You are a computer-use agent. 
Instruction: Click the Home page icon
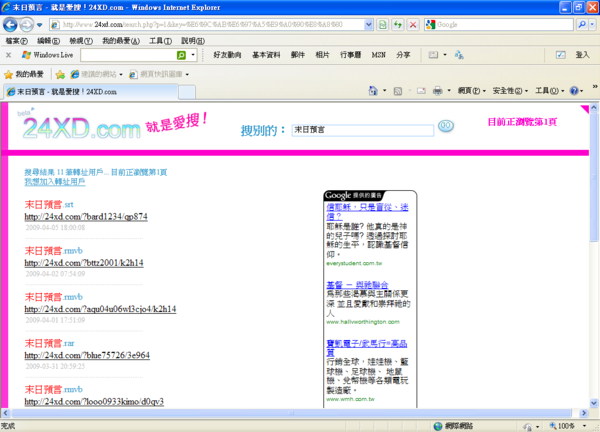tap(373, 91)
